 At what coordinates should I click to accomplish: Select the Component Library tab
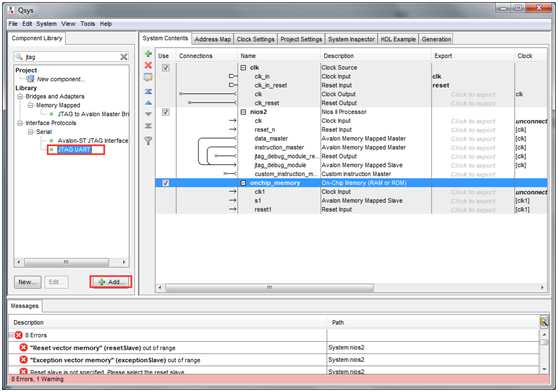tap(37, 38)
